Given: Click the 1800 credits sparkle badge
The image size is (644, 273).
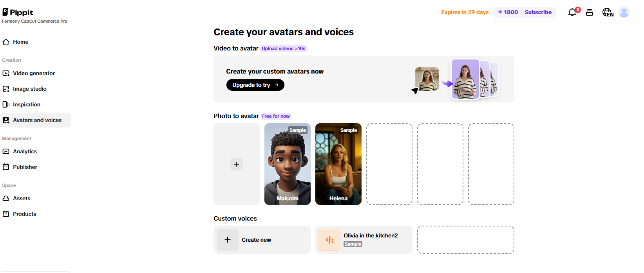Looking at the screenshot, I should (x=508, y=12).
